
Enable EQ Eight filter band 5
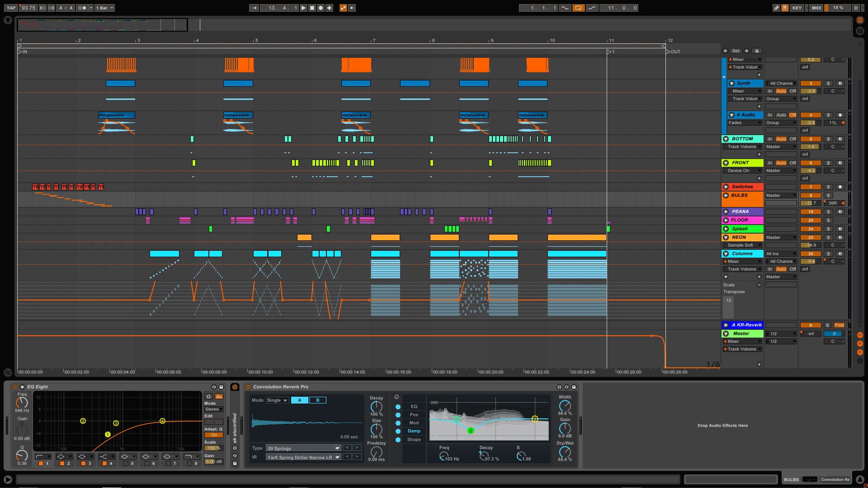tap(126, 463)
